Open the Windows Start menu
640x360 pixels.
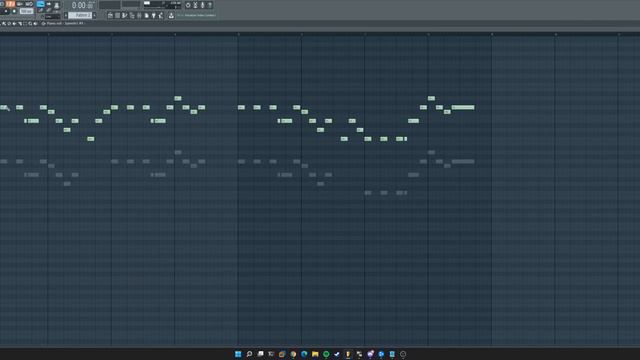tap(238, 354)
